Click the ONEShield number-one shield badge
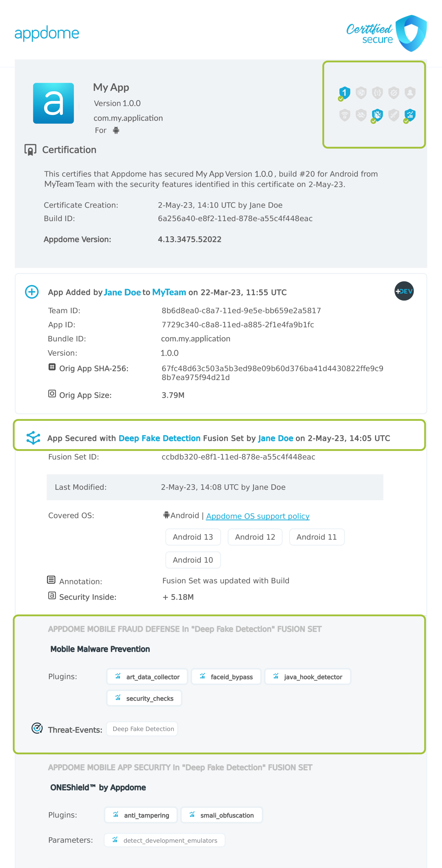Image resolution: width=442 pixels, height=868 pixels. point(344,93)
